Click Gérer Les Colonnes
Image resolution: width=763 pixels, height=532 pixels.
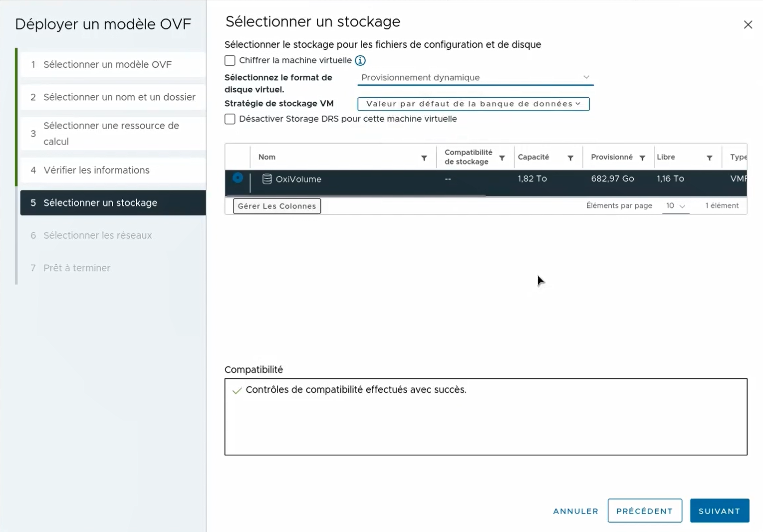click(276, 205)
